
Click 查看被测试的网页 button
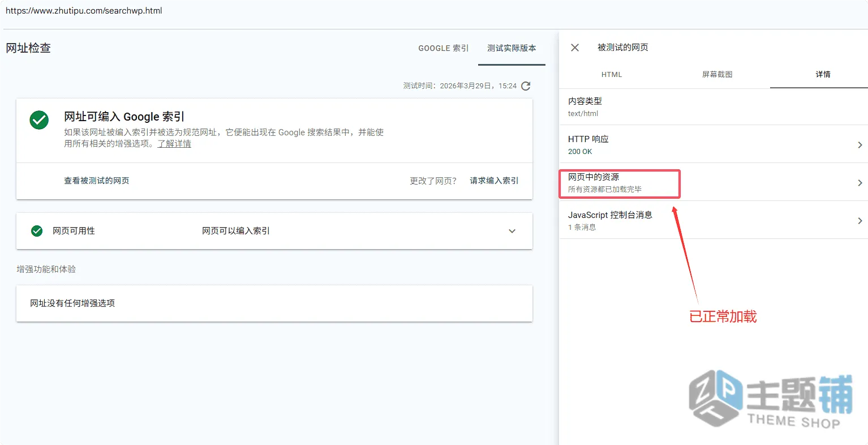pos(97,181)
